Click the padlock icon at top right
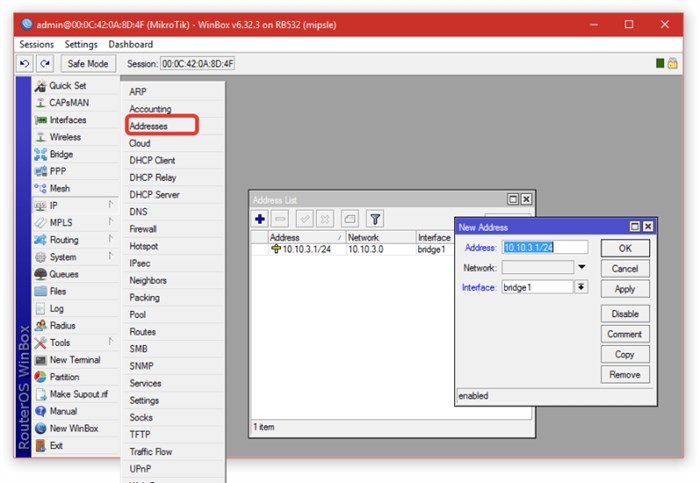 [x=672, y=63]
